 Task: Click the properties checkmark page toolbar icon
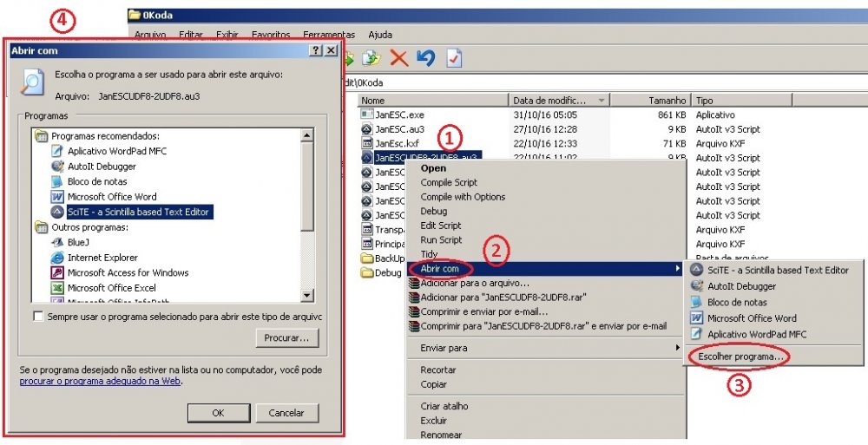454,58
